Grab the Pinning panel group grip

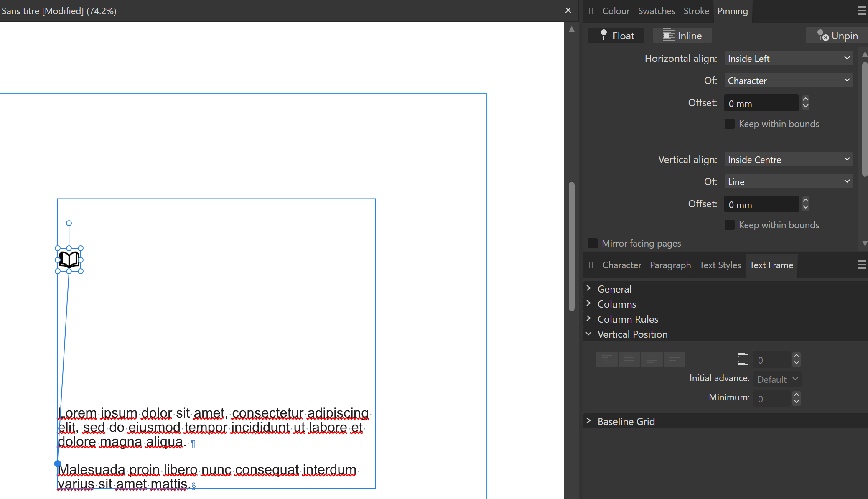point(591,11)
